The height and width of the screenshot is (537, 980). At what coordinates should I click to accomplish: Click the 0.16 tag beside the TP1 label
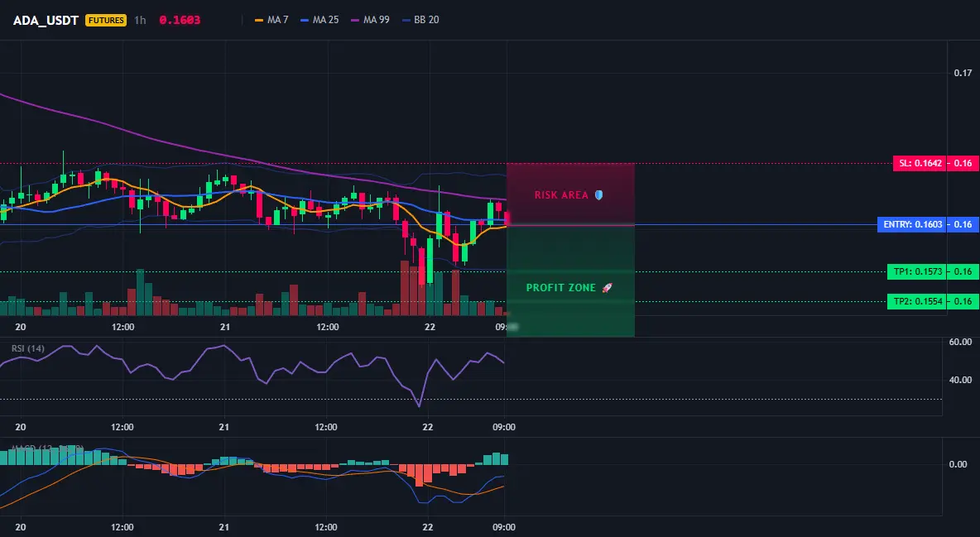click(963, 271)
